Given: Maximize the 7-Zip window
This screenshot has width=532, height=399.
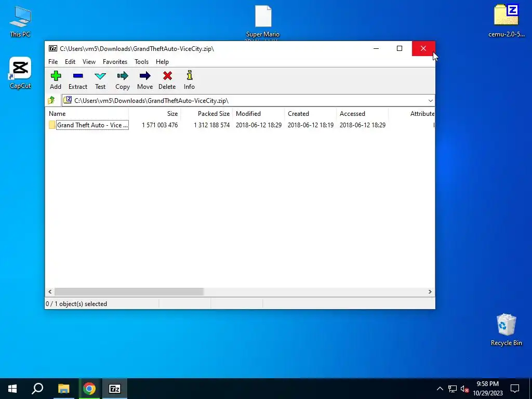Looking at the screenshot, I should [x=400, y=48].
